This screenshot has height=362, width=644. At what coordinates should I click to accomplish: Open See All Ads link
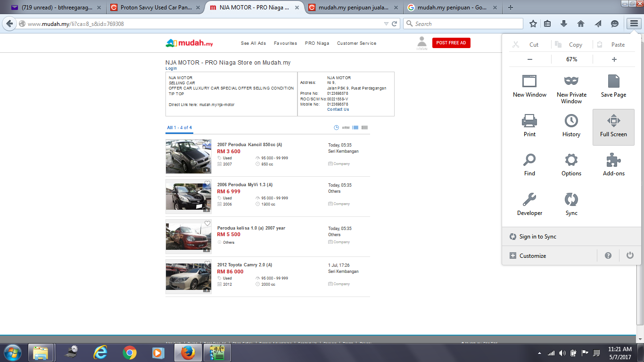pos(253,43)
